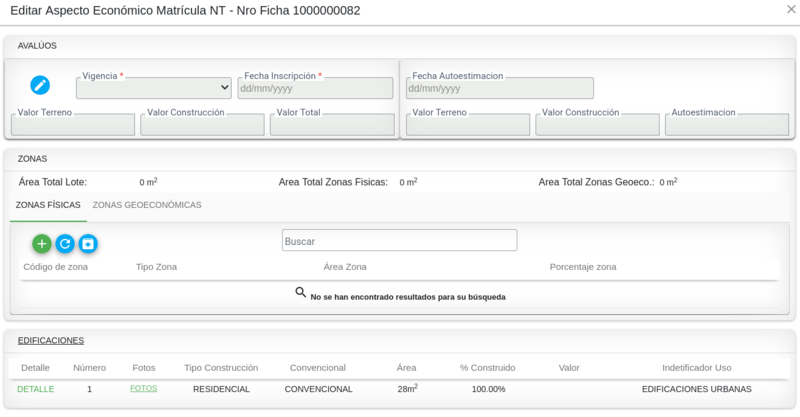Click the blue archive icon button
Screen dimensions: 800x417
click(88, 243)
